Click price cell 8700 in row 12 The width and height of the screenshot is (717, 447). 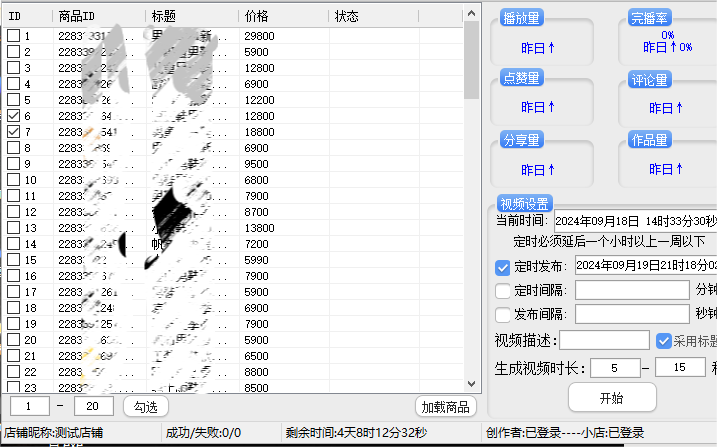pyautogui.click(x=257, y=212)
